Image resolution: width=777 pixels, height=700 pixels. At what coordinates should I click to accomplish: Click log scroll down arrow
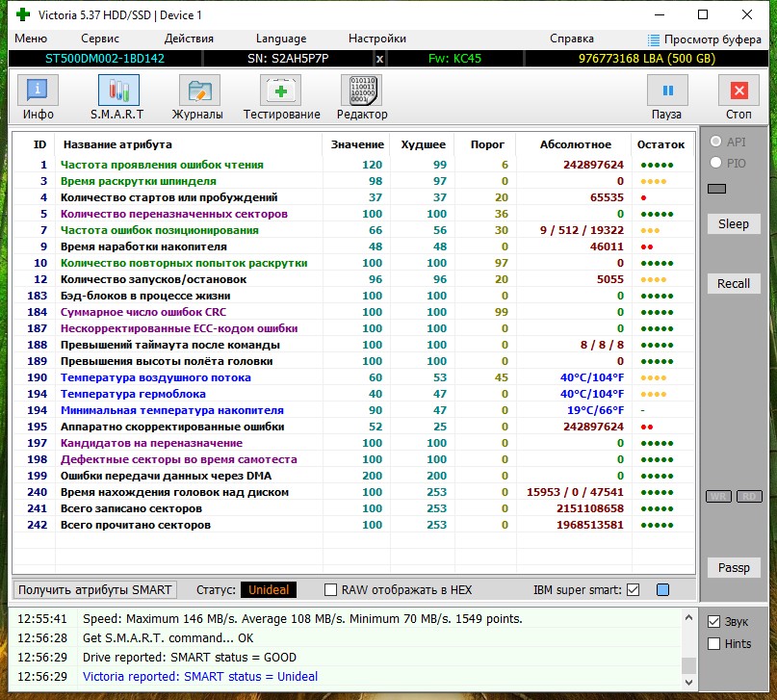click(x=688, y=682)
